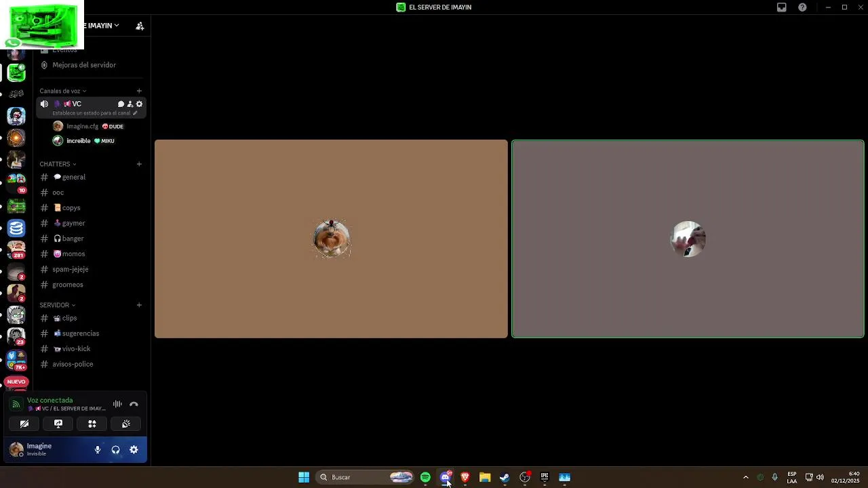Open the clips channel
The height and width of the screenshot is (488, 868).
[x=92, y=318]
